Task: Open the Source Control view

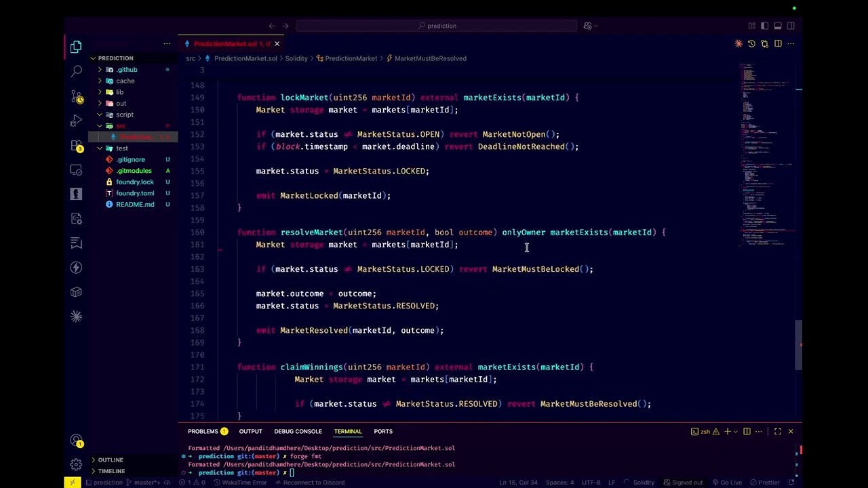Action: [x=76, y=96]
